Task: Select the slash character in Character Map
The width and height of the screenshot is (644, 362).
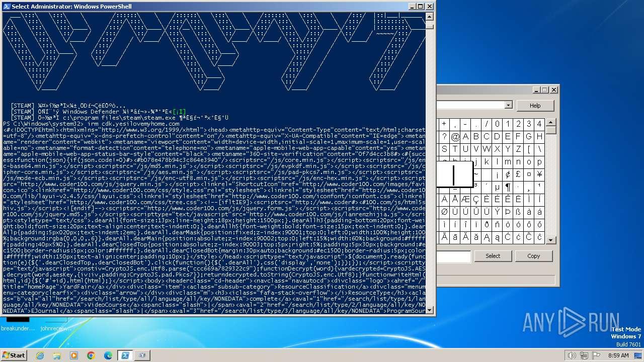Action: pyautogui.click(x=487, y=124)
